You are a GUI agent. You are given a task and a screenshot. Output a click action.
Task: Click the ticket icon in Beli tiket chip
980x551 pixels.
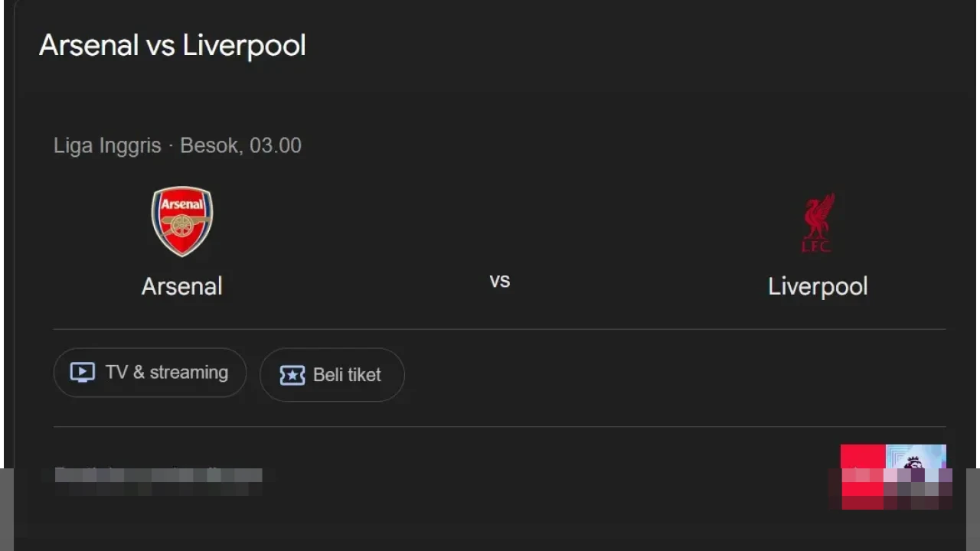point(292,375)
